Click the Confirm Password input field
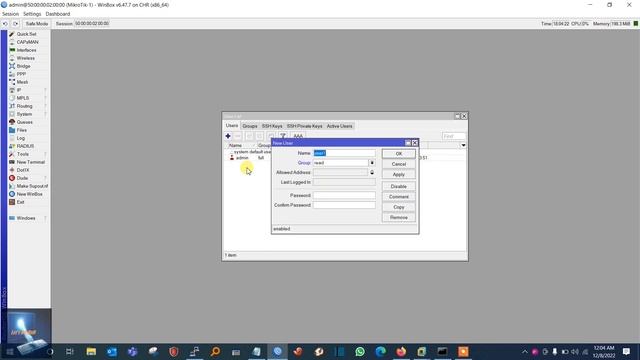 coord(344,205)
